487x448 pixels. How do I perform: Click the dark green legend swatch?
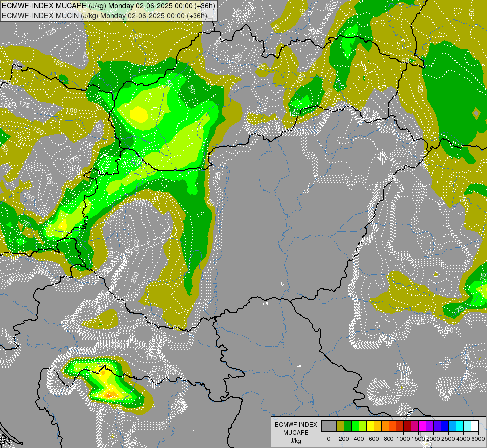(x=348, y=426)
